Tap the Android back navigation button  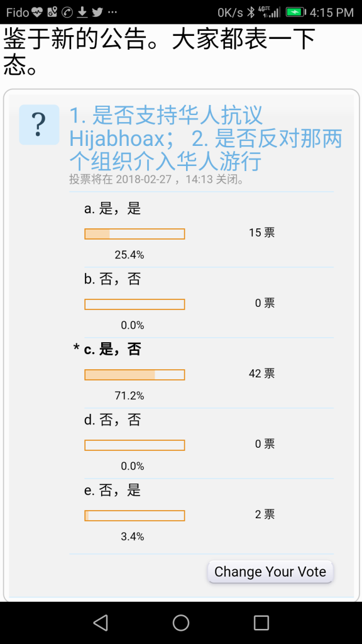(101, 623)
